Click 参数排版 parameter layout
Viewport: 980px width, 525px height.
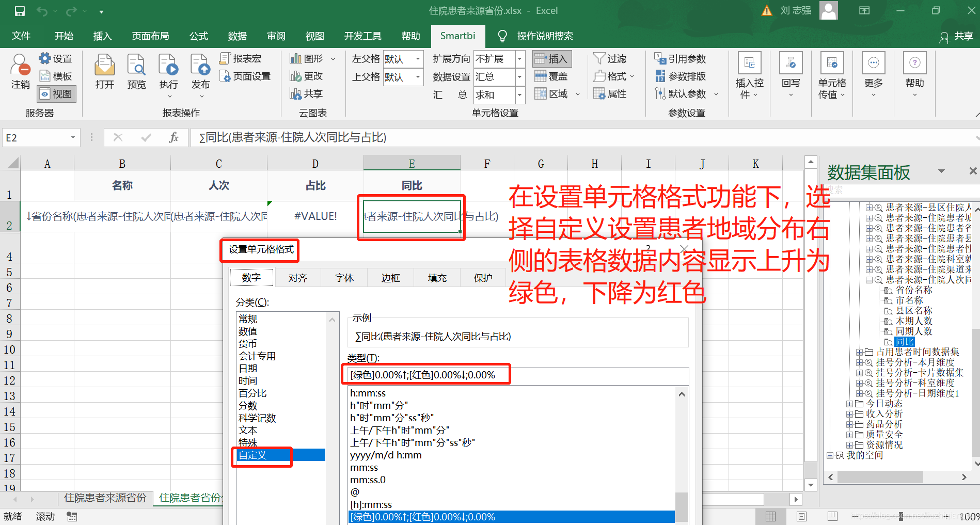(x=680, y=76)
